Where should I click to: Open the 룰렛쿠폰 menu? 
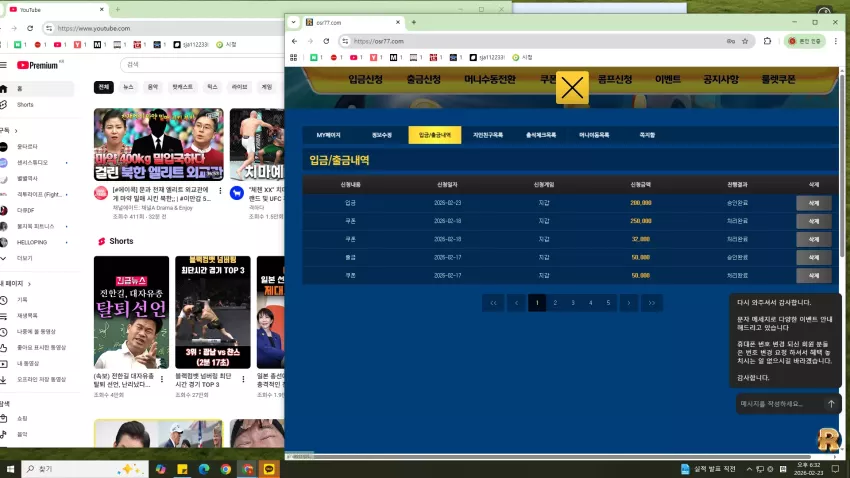click(x=778, y=79)
